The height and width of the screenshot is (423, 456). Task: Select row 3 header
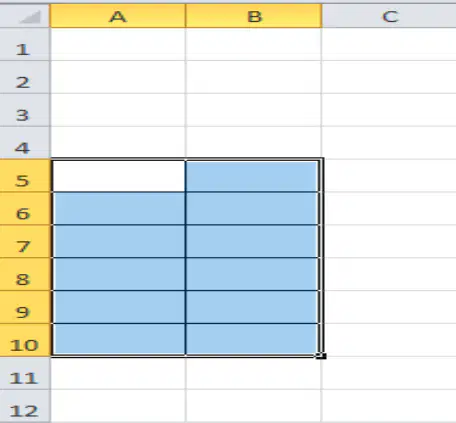point(25,110)
